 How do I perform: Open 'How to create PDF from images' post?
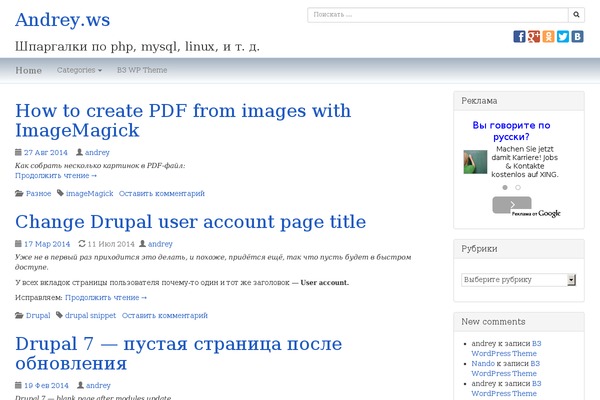(x=183, y=121)
